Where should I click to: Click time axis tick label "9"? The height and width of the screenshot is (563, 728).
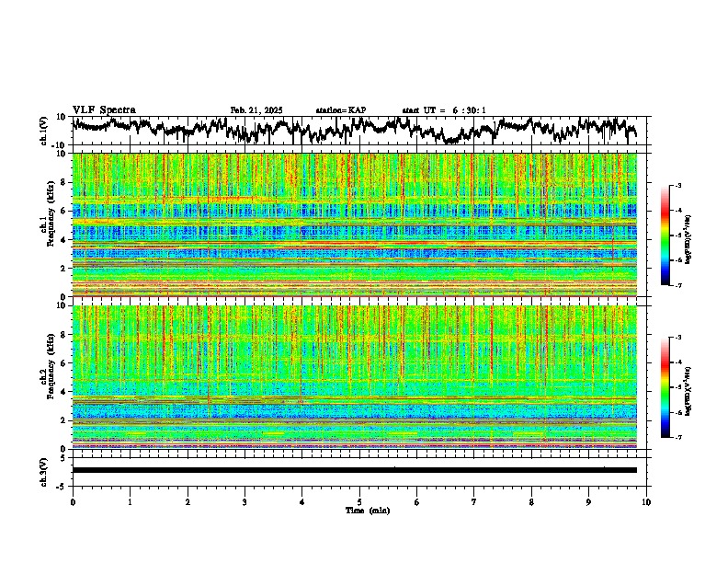click(588, 502)
